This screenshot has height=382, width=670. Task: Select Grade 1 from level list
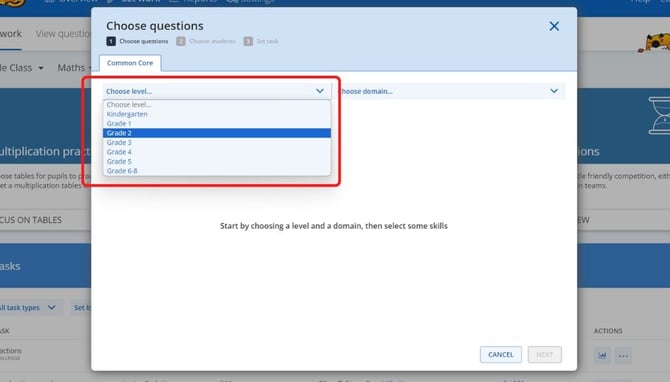(x=217, y=123)
